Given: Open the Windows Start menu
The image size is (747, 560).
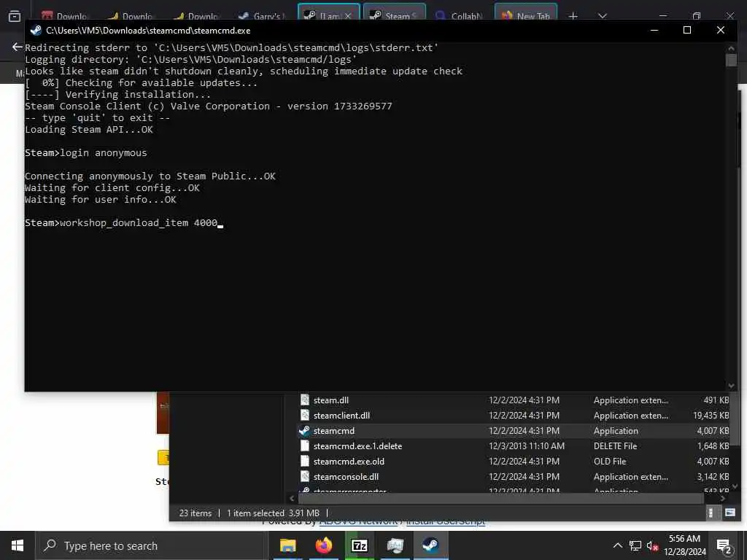Looking at the screenshot, I should [18, 545].
